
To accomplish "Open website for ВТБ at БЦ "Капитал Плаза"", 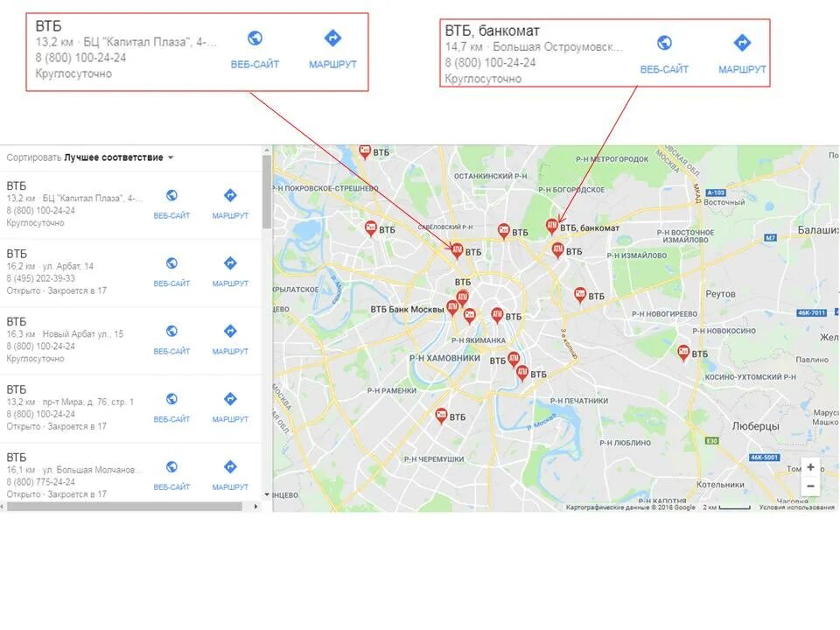I will [x=171, y=204].
